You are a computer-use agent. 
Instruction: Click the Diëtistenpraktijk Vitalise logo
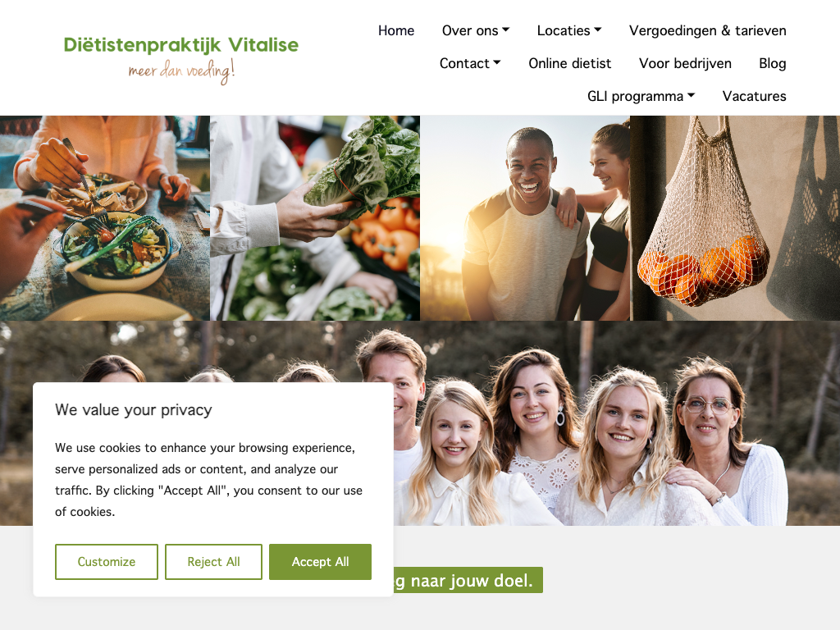pos(180,59)
